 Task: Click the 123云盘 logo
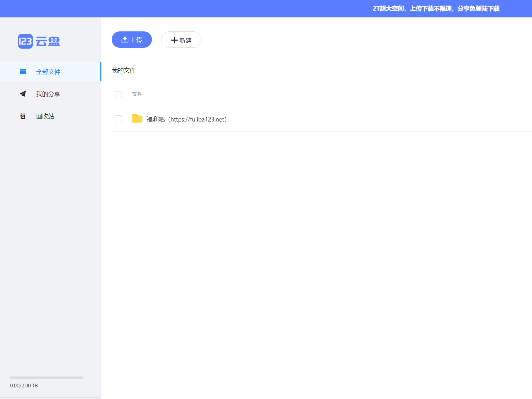tap(39, 41)
